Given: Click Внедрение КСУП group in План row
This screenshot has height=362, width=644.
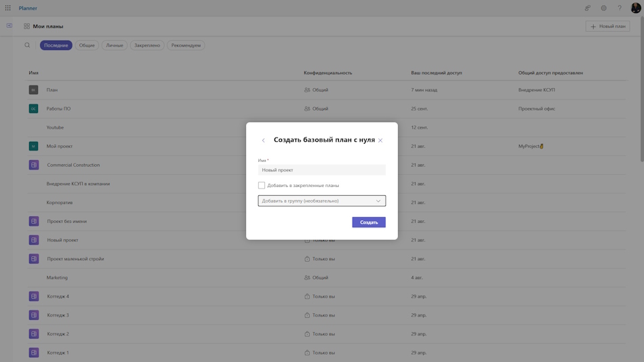Looking at the screenshot, I should click(536, 89).
